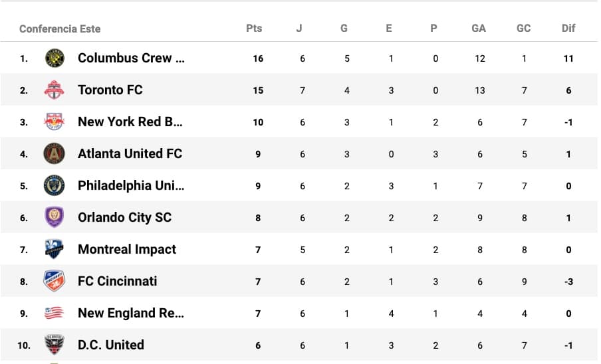Viewport: 601px width, 364px height.
Task: Open the Philadelphia Union crest icon
Action: click(x=54, y=185)
